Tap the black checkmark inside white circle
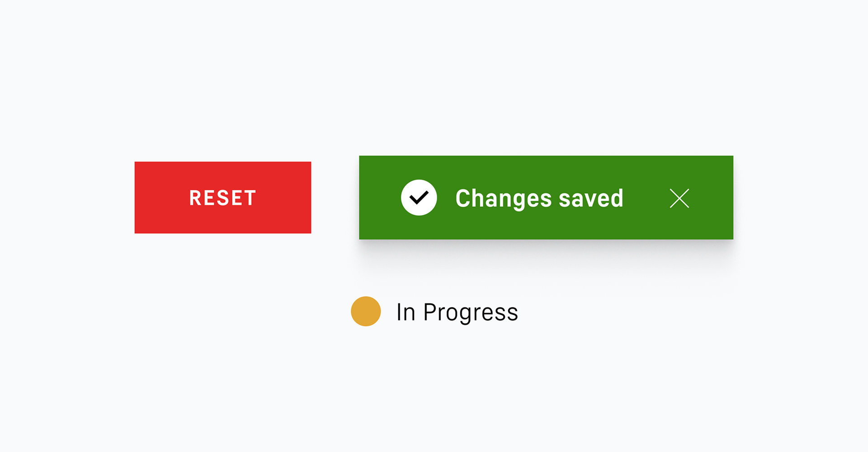This screenshot has height=452, width=868. [419, 198]
